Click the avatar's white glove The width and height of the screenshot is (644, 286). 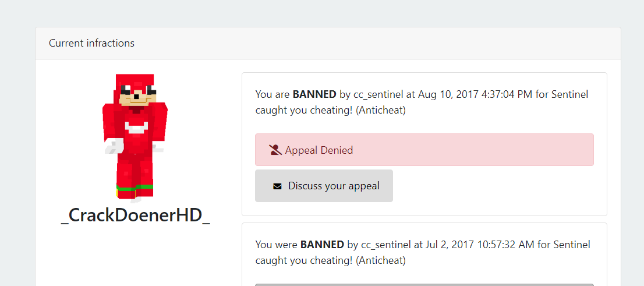[x=114, y=146]
